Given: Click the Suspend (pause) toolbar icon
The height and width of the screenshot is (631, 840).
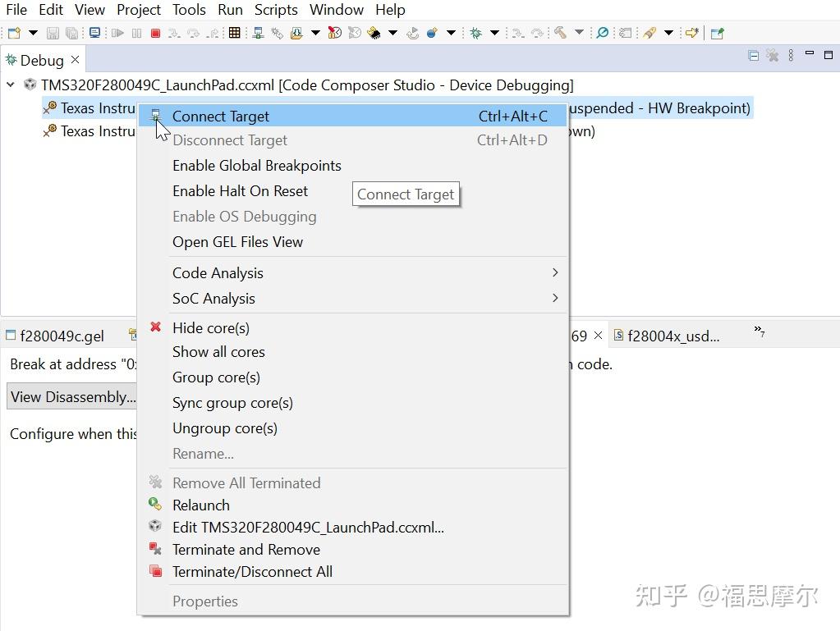Looking at the screenshot, I should coord(135,33).
